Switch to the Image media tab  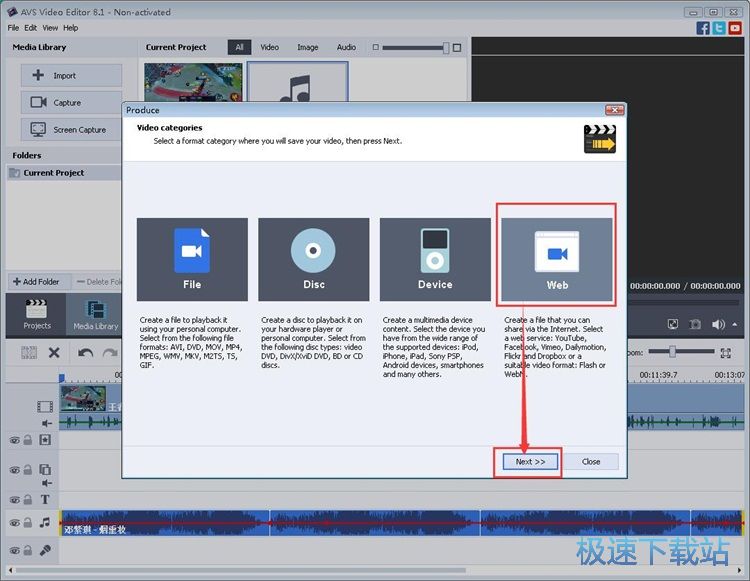pos(308,47)
